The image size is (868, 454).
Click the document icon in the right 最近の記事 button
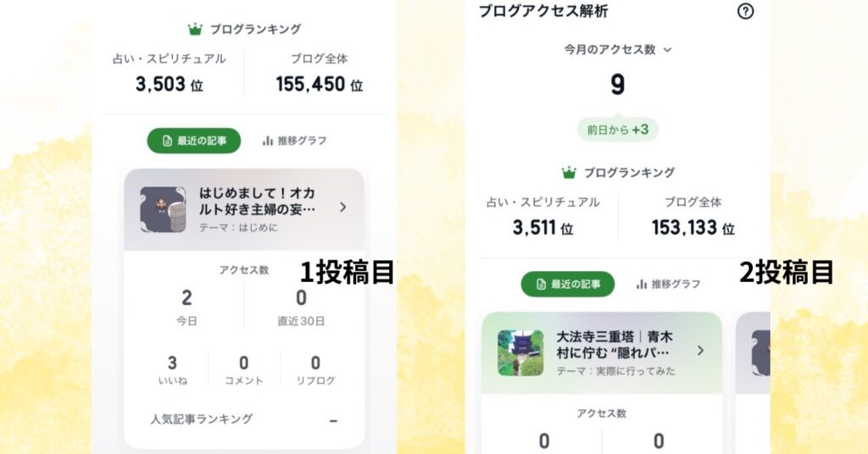[542, 285]
